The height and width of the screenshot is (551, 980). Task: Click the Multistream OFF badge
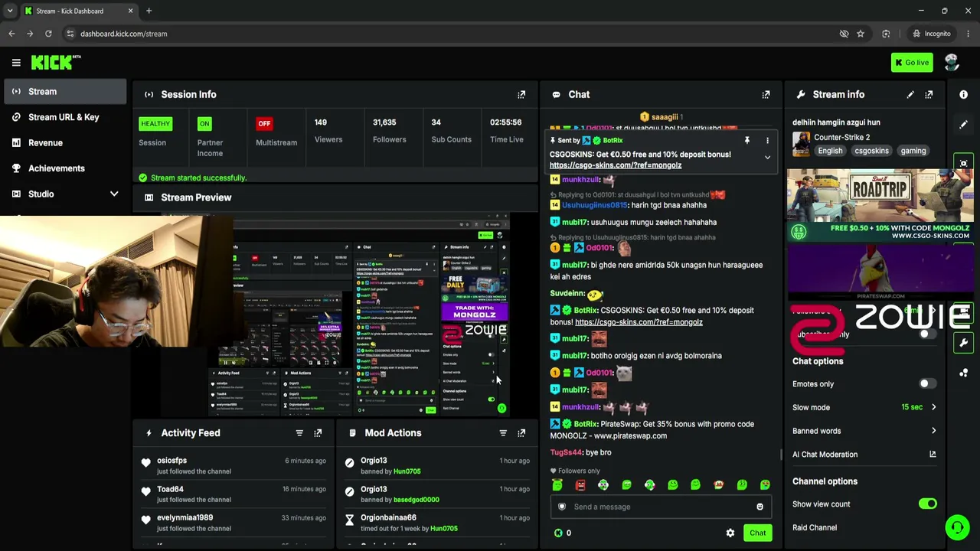click(x=264, y=124)
